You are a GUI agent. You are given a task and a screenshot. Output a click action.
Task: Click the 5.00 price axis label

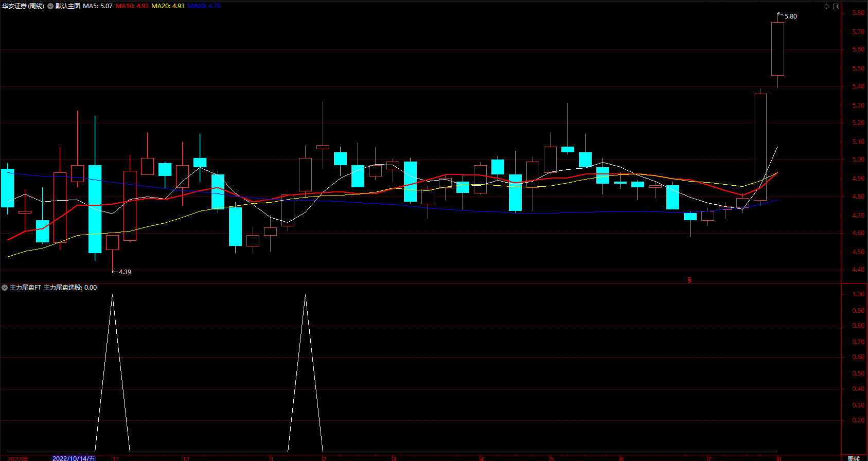click(x=858, y=160)
